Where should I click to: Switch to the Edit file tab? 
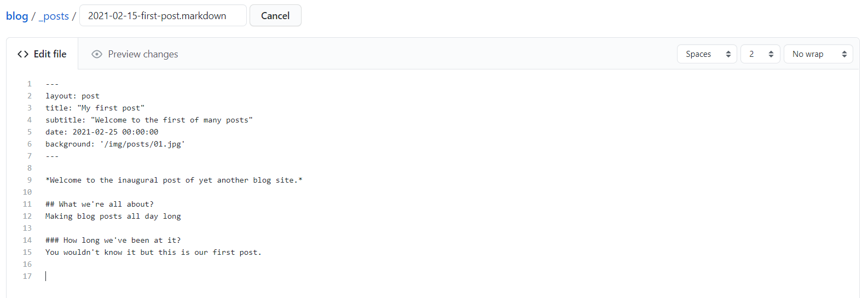[42, 54]
